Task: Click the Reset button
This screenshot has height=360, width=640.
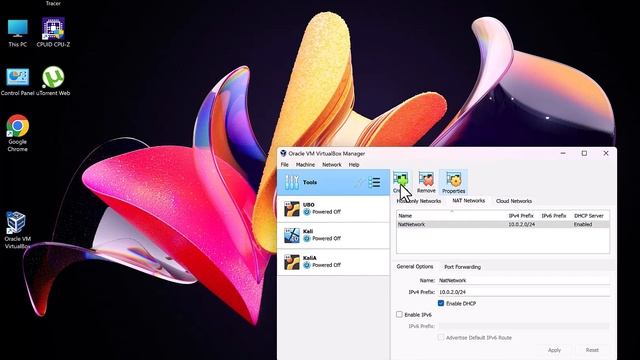Action: point(592,350)
